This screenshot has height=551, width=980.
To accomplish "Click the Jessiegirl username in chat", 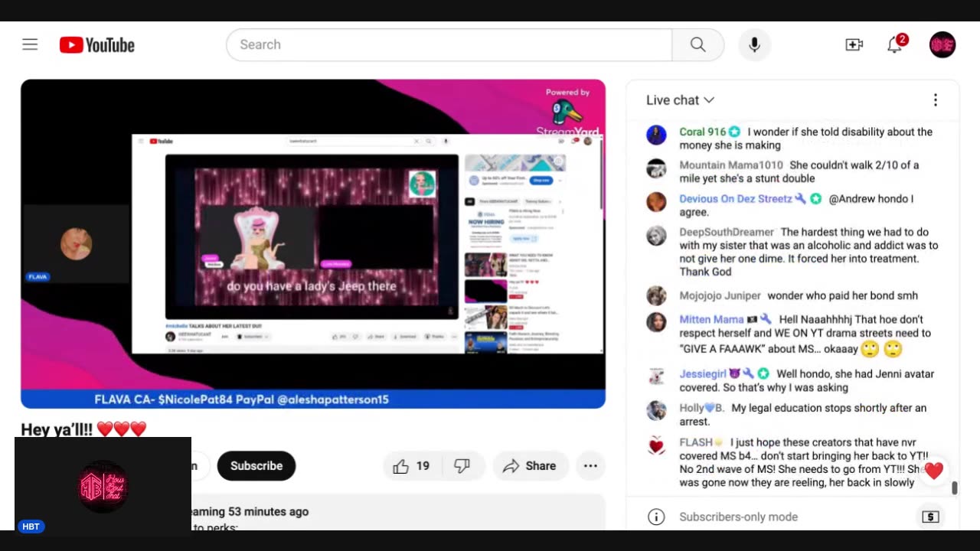I will point(702,373).
